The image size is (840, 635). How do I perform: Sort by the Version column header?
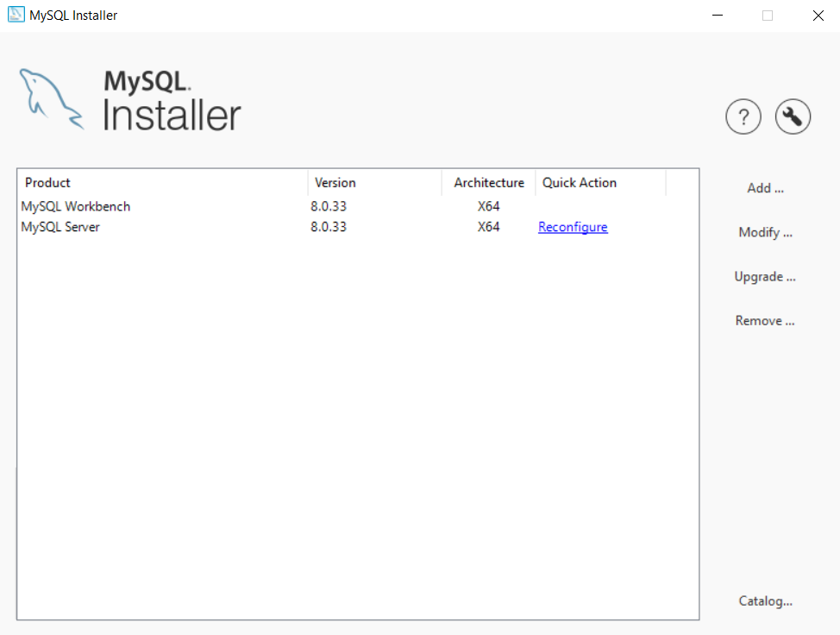(334, 182)
